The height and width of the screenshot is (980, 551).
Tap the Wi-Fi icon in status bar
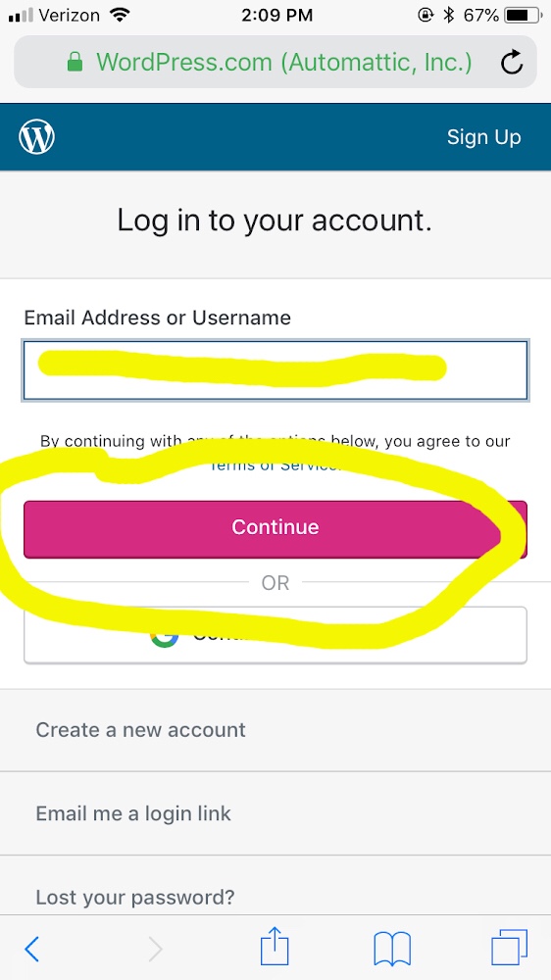click(119, 15)
